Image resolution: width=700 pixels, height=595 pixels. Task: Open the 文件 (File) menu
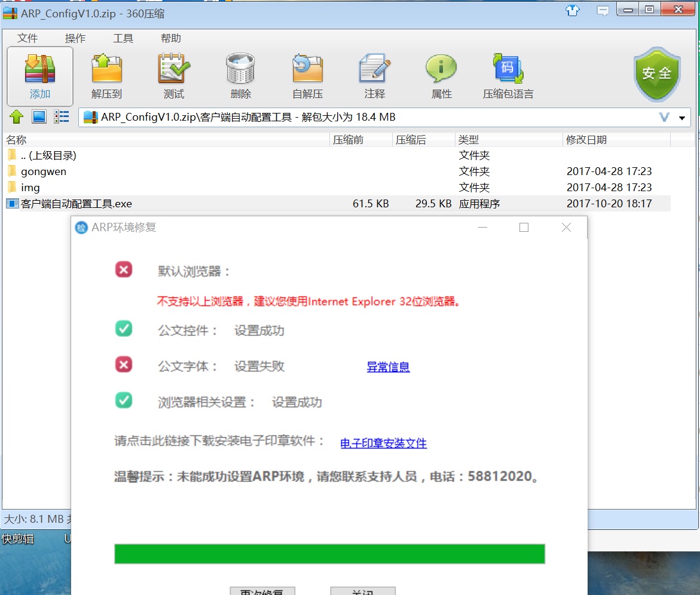[x=27, y=38]
